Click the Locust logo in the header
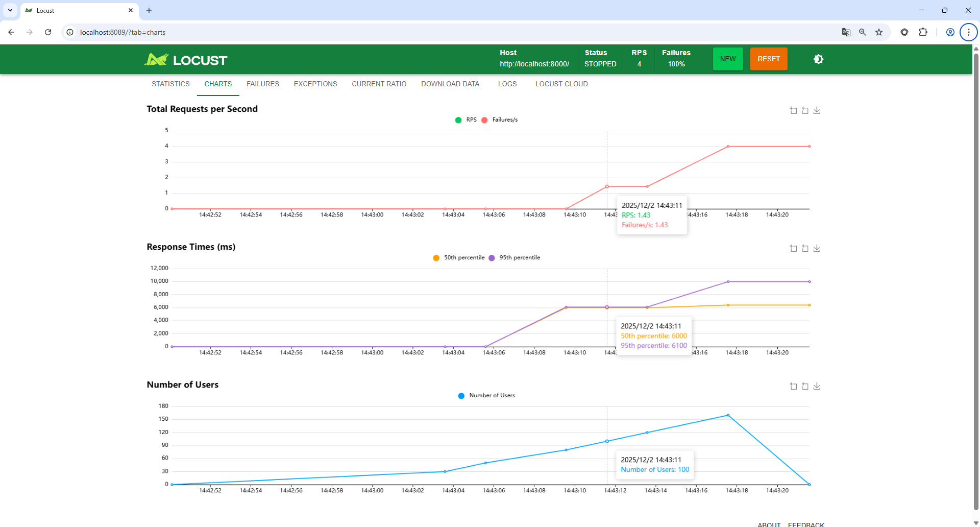 [186, 59]
